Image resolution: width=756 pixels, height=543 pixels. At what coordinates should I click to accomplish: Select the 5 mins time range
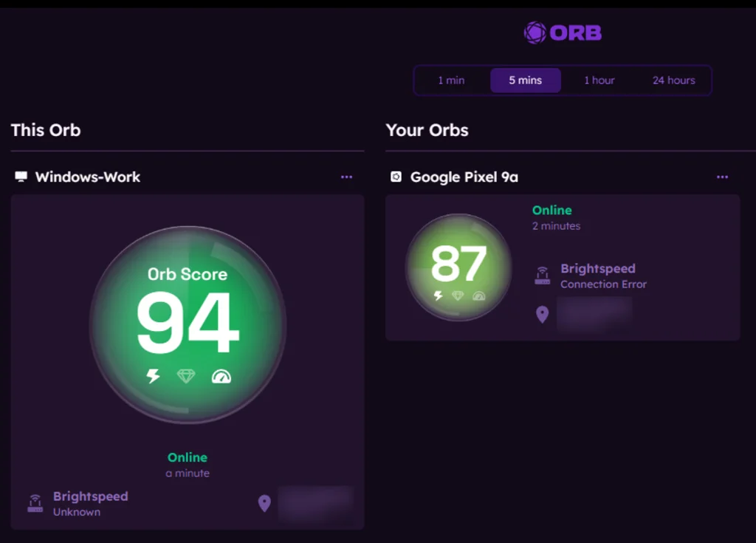click(x=525, y=81)
